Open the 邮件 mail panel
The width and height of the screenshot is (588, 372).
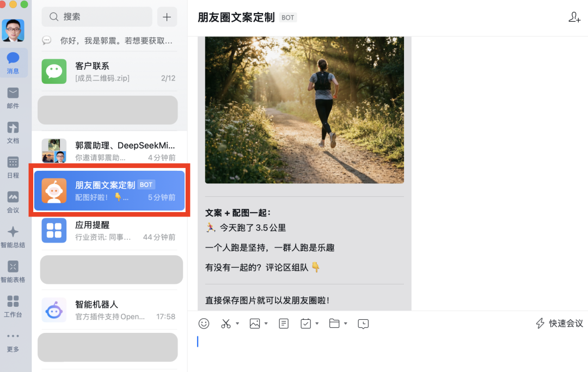14,98
